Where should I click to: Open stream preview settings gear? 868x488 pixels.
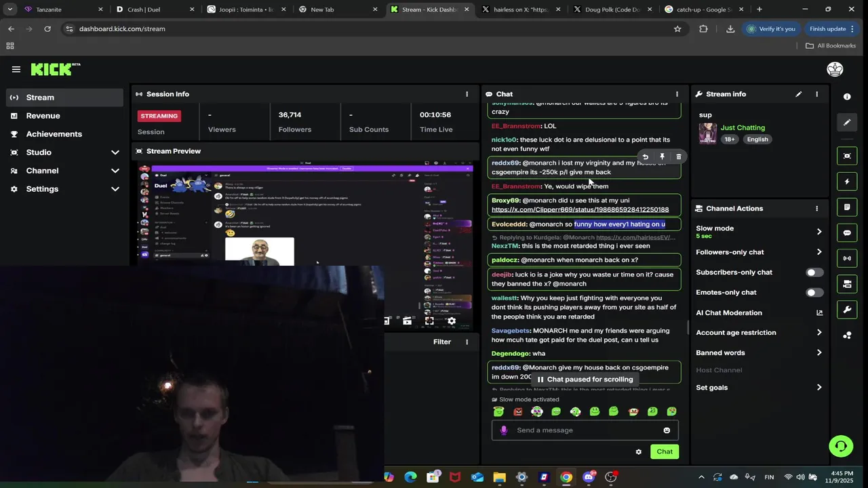point(452,321)
